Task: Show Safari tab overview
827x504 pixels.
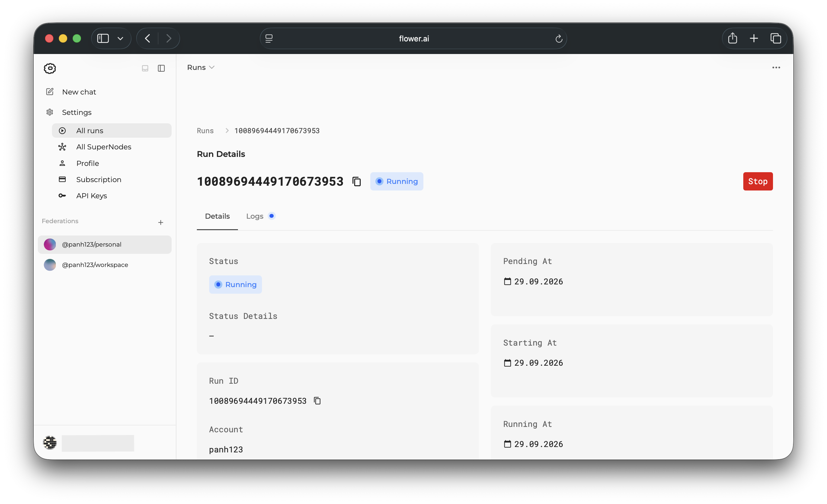Action: (775, 39)
